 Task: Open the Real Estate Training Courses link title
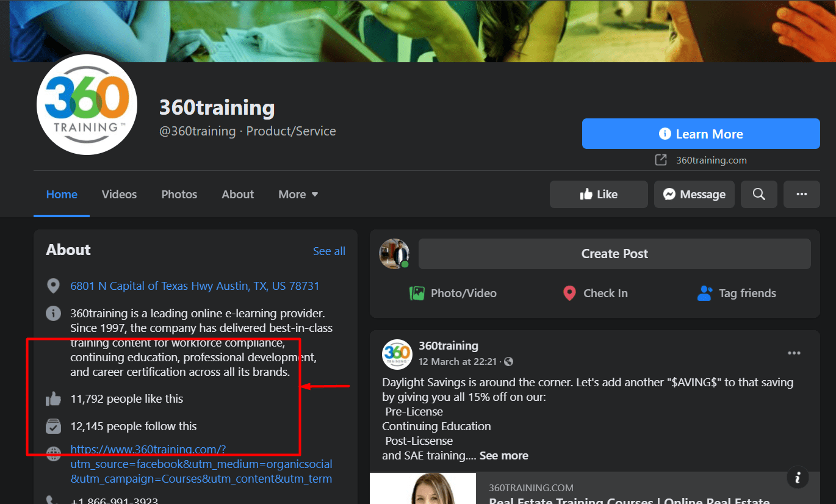[629, 500]
